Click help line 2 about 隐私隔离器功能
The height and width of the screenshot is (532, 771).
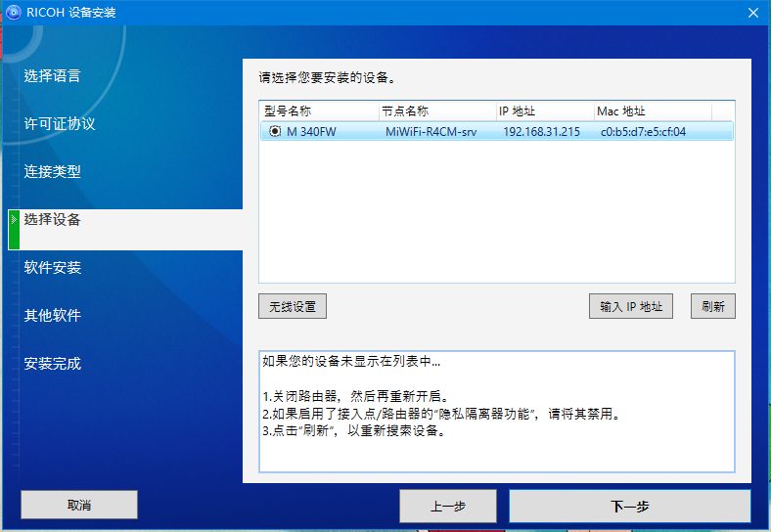[x=441, y=414]
